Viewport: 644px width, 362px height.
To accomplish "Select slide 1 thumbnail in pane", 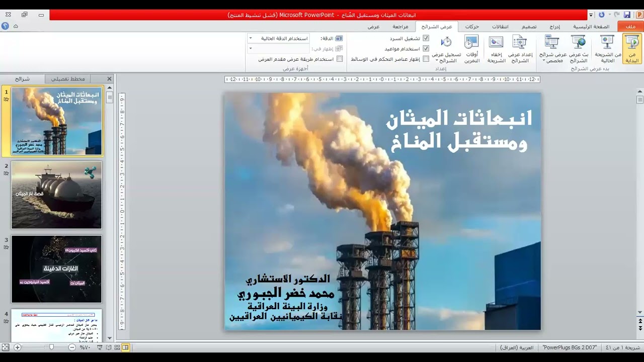I will (x=57, y=121).
